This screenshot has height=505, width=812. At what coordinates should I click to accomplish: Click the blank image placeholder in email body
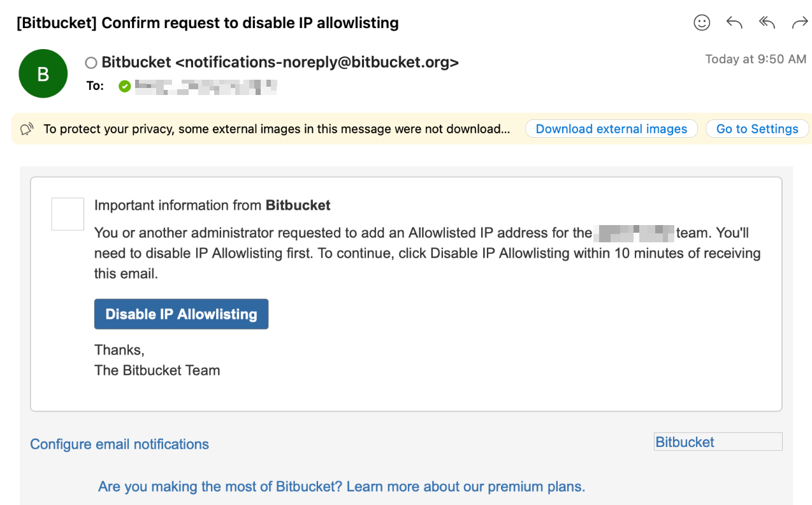68,214
